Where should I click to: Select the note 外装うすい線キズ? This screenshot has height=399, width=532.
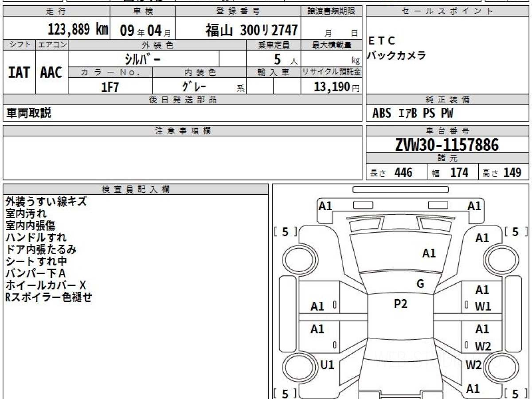click(x=47, y=202)
